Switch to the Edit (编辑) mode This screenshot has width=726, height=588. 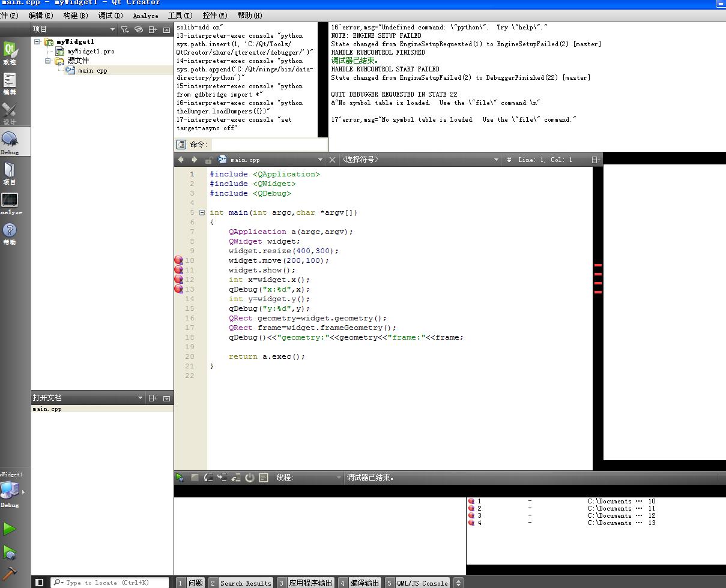click(x=10, y=83)
